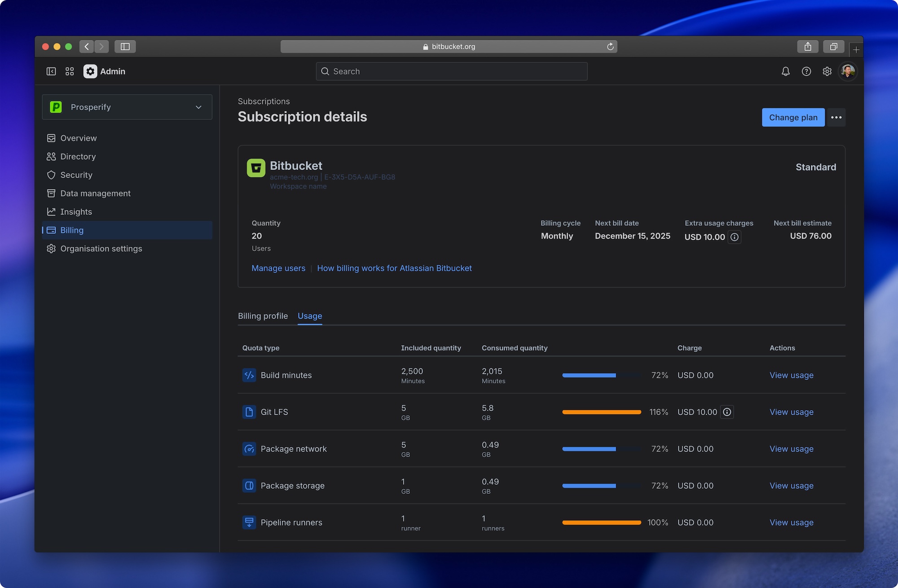Click into the Search field
This screenshot has height=588, width=898.
(452, 71)
